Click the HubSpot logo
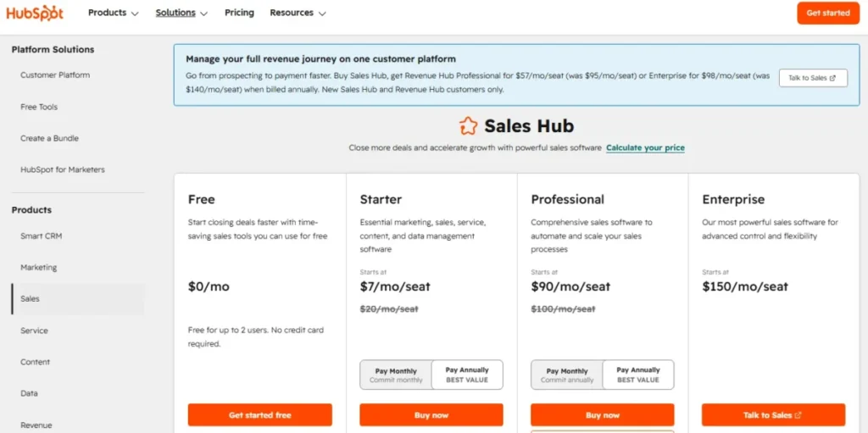 coord(35,13)
